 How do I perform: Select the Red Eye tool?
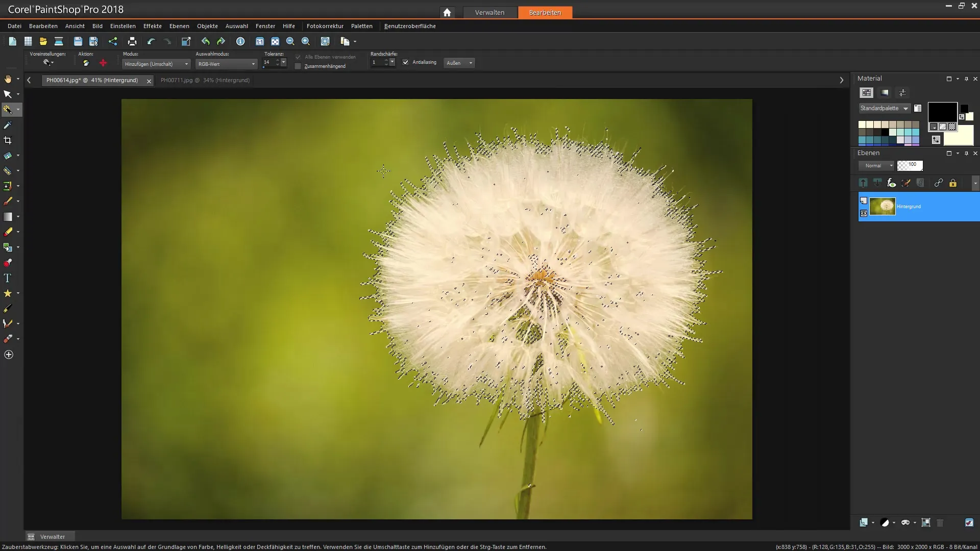coord(8,263)
